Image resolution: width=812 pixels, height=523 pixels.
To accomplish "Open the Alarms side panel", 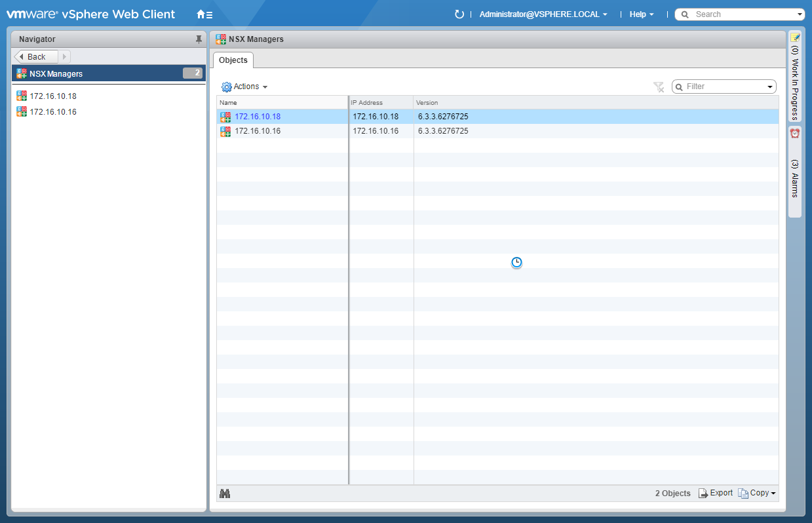I will (794, 172).
